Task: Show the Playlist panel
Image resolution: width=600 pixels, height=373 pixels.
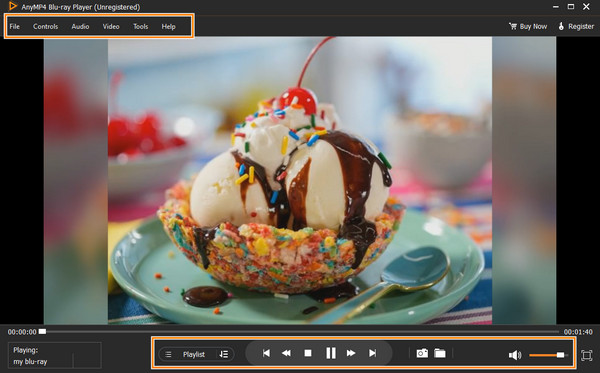Action: click(194, 354)
